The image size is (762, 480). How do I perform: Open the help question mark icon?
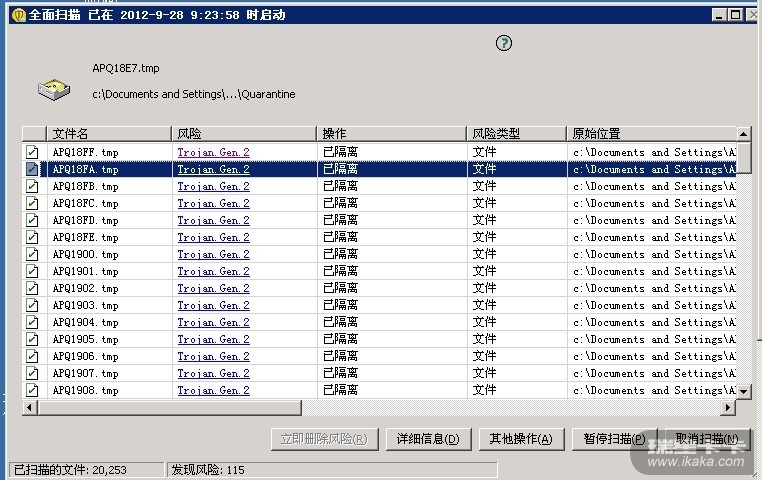point(503,43)
